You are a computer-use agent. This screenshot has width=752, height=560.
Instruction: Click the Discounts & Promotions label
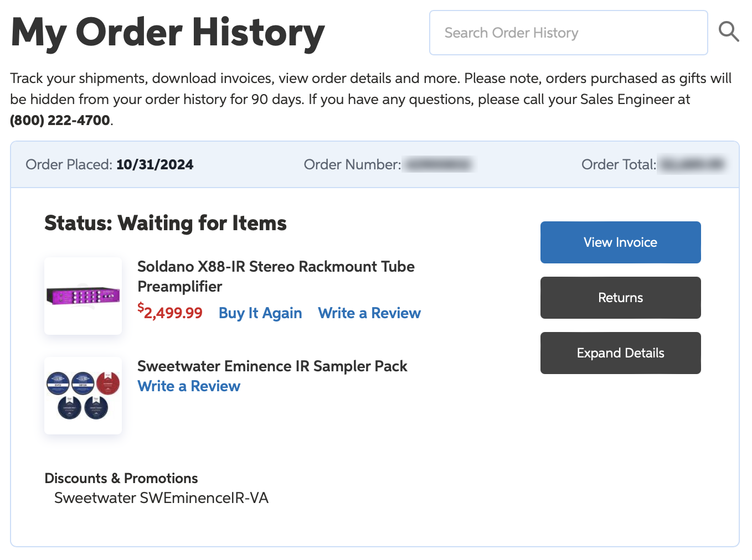(121, 478)
